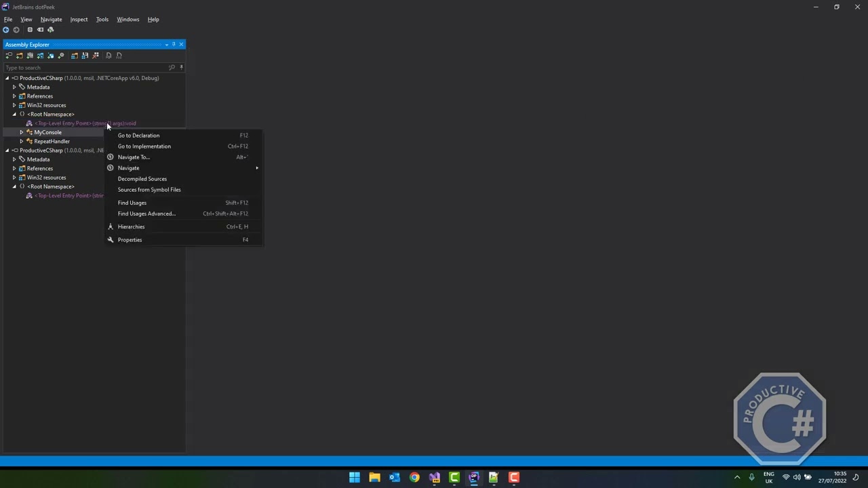This screenshot has width=868, height=488.
Task: Choose Decompiled Sources in the context menu
Action: click(x=183, y=179)
